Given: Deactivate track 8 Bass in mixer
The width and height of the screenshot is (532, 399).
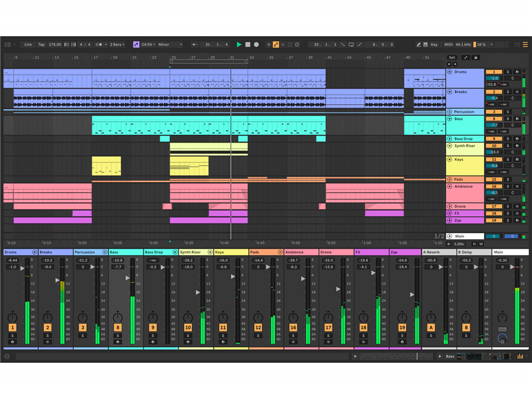Looking at the screenshot, I should (x=118, y=327).
